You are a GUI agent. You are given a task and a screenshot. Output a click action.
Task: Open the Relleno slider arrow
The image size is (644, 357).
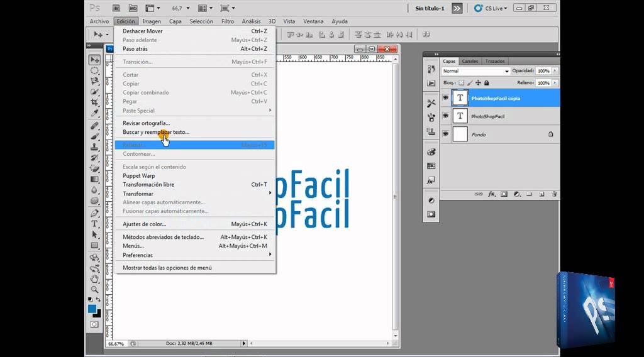(x=555, y=83)
